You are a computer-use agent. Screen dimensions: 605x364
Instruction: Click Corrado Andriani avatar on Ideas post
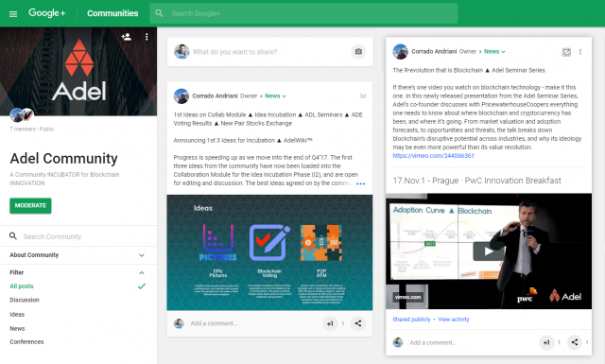tap(181, 96)
